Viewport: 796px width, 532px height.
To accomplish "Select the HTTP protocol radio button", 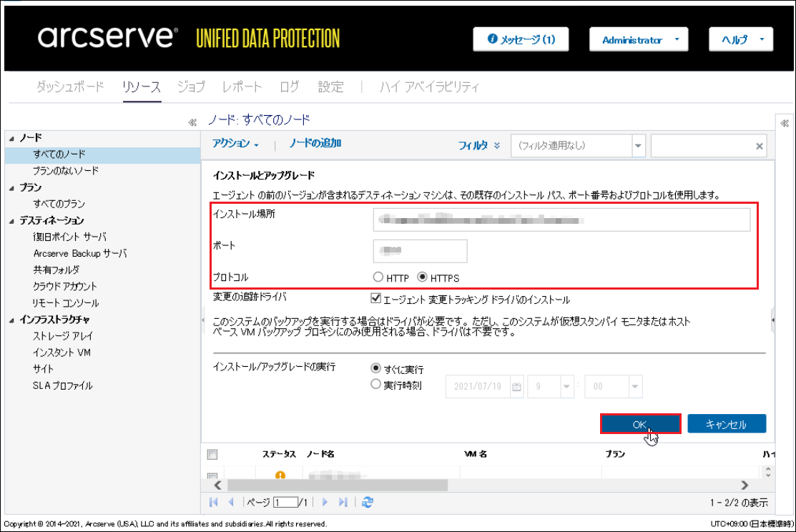I will tap(378, 277).
